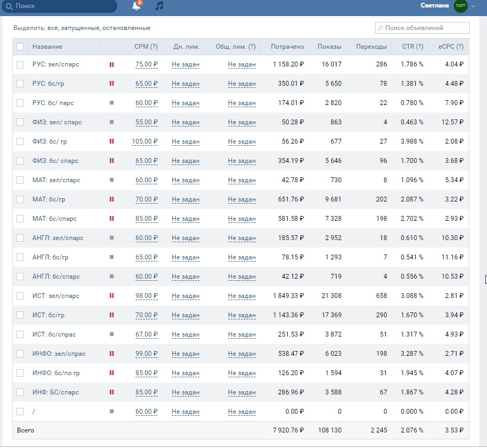487x448 pixels.
Task: Check the box for ФИЗ: бс/ гр
Action: [20, 141]
